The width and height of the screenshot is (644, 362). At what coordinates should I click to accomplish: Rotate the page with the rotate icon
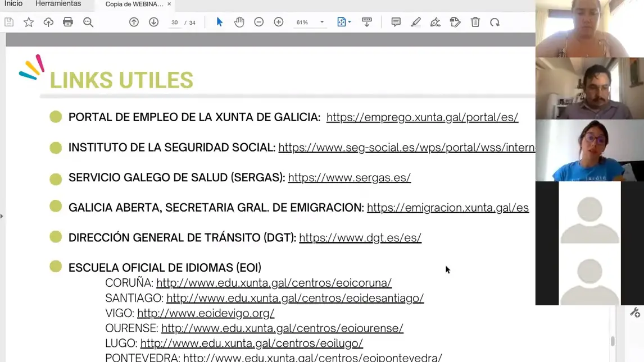495,22
